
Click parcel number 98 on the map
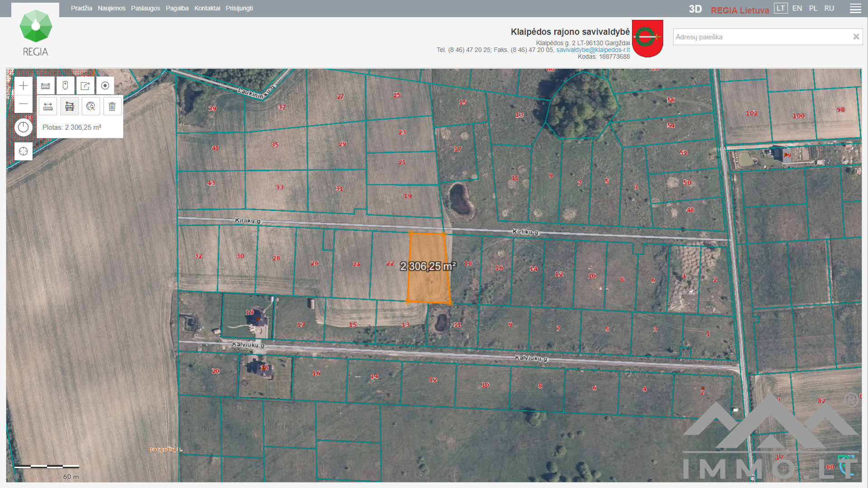tap(840, 109)
